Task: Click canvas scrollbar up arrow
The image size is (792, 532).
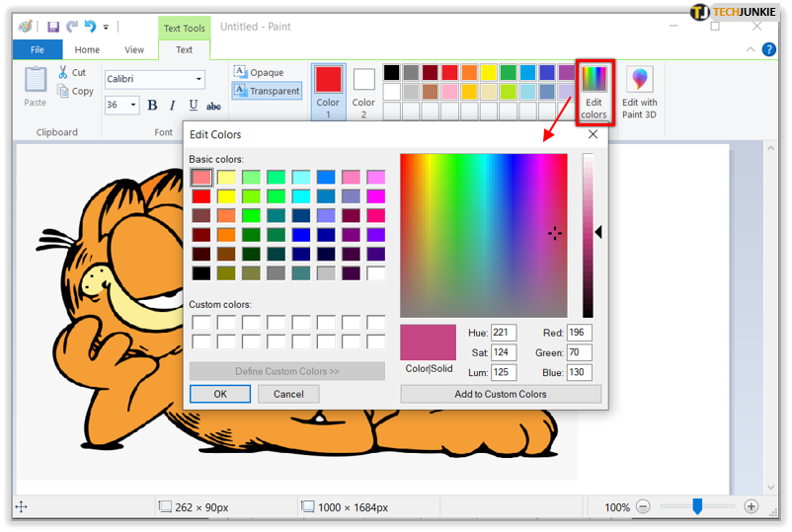Action: click(x=770, y=148)
